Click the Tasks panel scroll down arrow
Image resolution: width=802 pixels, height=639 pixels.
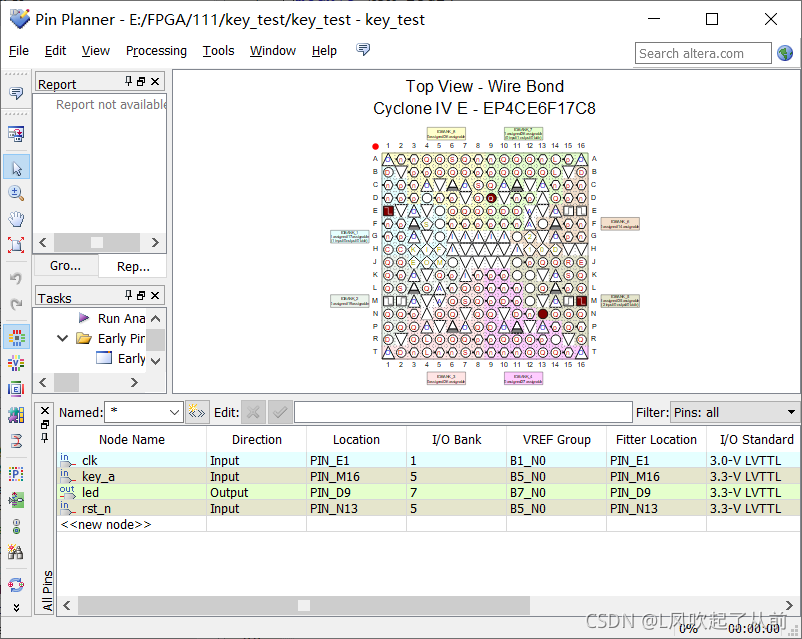click(x=156, y=361)
